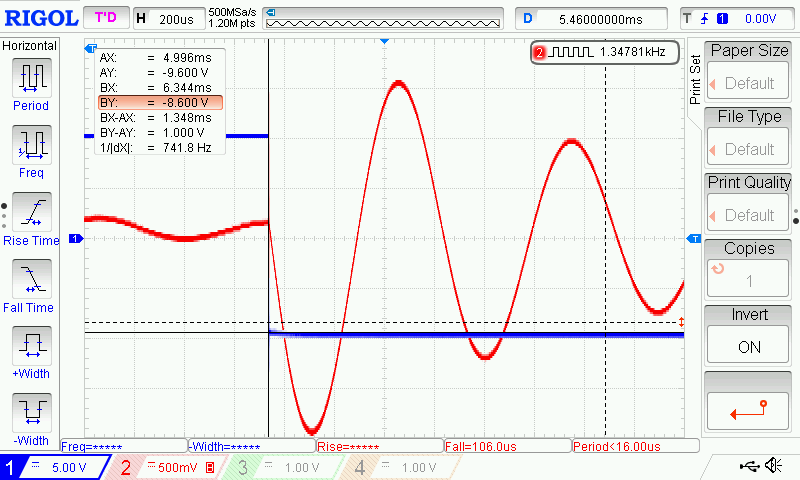The image size is (800, 480).
Task: Adjust the Copies count setting
Action: (x=748, y=268)
